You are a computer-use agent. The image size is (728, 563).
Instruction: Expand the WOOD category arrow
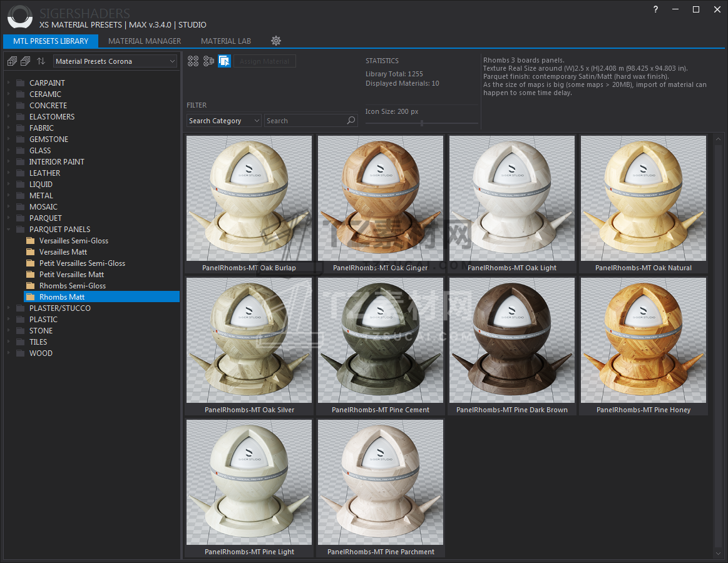(9, 353)
